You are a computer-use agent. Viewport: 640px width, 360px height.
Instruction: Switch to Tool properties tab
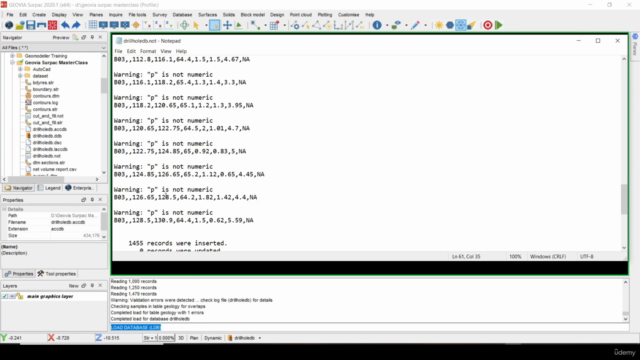pos(57,274)
